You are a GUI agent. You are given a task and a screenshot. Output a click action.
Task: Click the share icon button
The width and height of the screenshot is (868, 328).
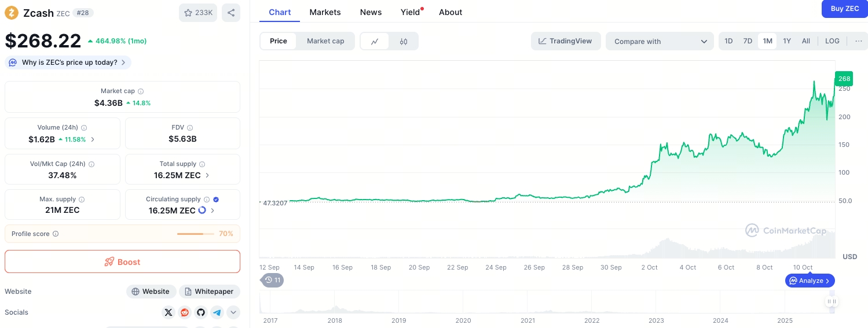(230, 13)
